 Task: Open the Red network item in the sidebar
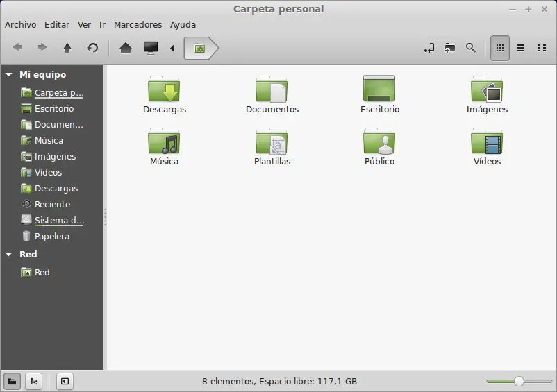coord(35,272)
